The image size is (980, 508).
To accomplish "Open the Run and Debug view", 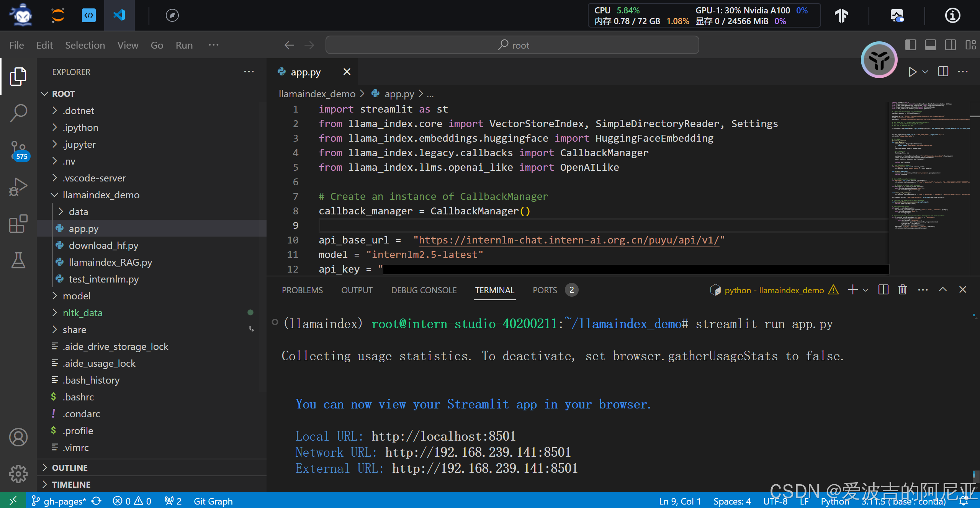I will (x=18, y=187).
